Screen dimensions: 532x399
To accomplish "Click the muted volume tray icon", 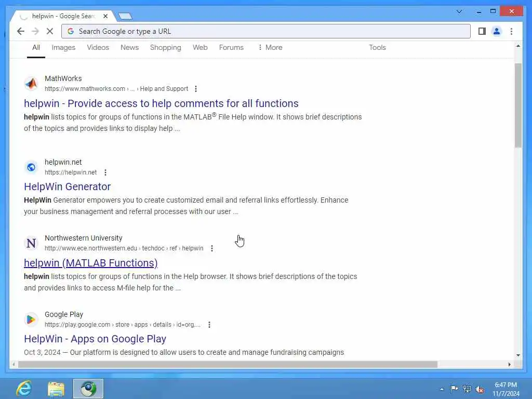I will (480, 390).
